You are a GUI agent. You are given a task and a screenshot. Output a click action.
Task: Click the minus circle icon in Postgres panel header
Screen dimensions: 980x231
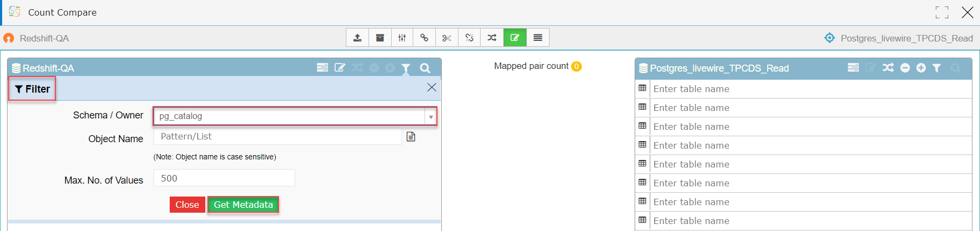905,68
